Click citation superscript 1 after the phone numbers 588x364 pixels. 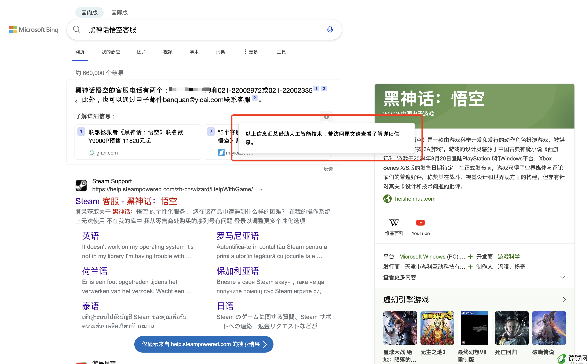click(316, 89)
